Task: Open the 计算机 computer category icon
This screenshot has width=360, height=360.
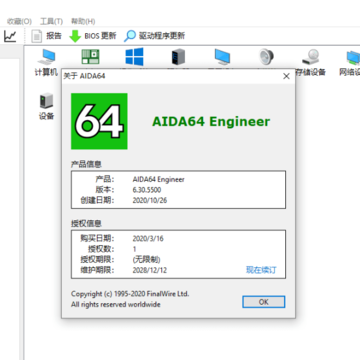Action: (x=46, y=62)
